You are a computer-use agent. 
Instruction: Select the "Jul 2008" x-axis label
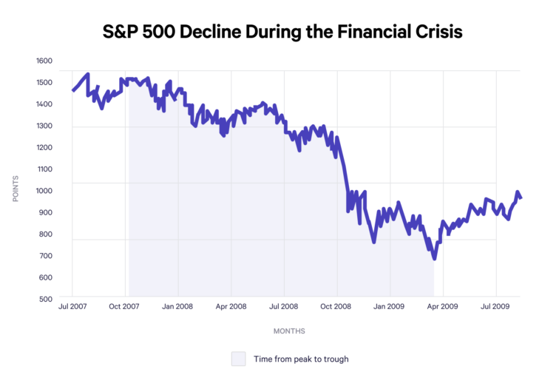tap(284, 305)
